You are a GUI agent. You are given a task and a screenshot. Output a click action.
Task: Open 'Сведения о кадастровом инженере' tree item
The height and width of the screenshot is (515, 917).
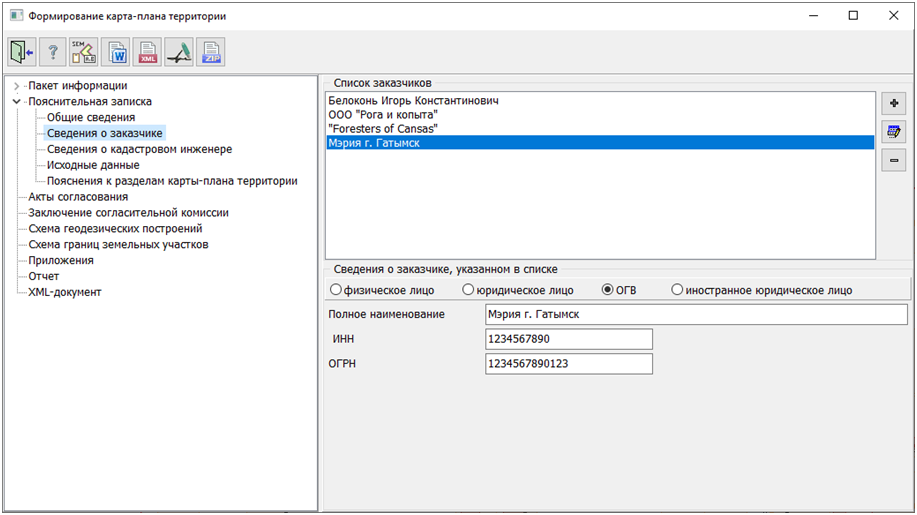click(x=139, y=149)
